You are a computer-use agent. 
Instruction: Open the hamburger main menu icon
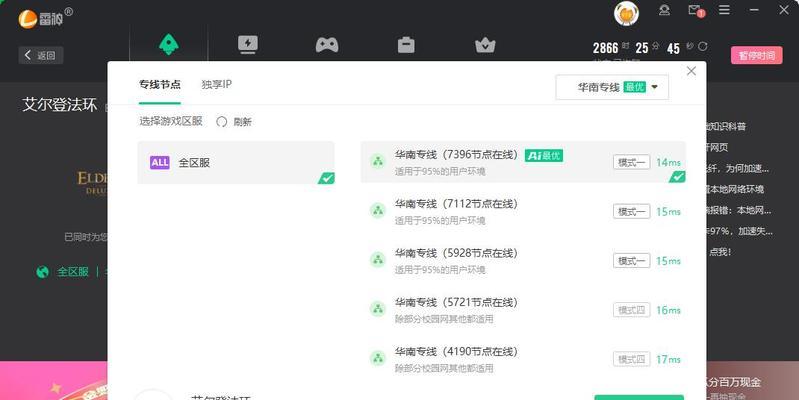(724, 10)
